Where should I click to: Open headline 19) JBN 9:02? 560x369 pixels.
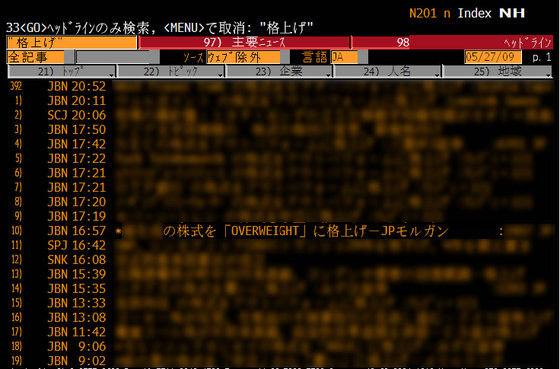point(280,361)
